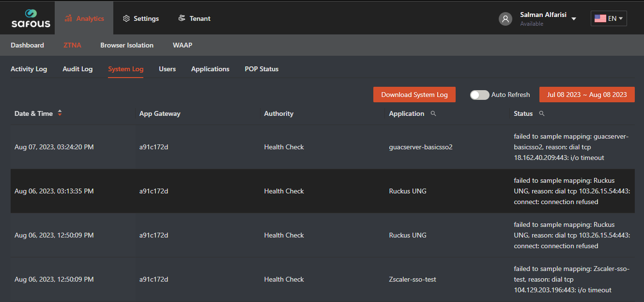Viewport: 644px width, 302px height.
Task: Search the Application column via magnifier icon
Action: click(x=433, y=113)
